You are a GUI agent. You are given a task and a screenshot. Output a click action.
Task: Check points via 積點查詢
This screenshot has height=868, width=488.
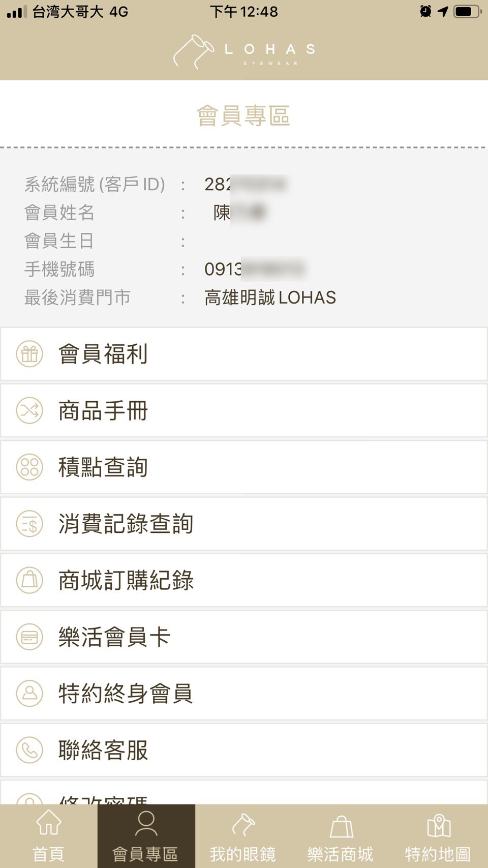pyautogui.click(x=244, y=467)
